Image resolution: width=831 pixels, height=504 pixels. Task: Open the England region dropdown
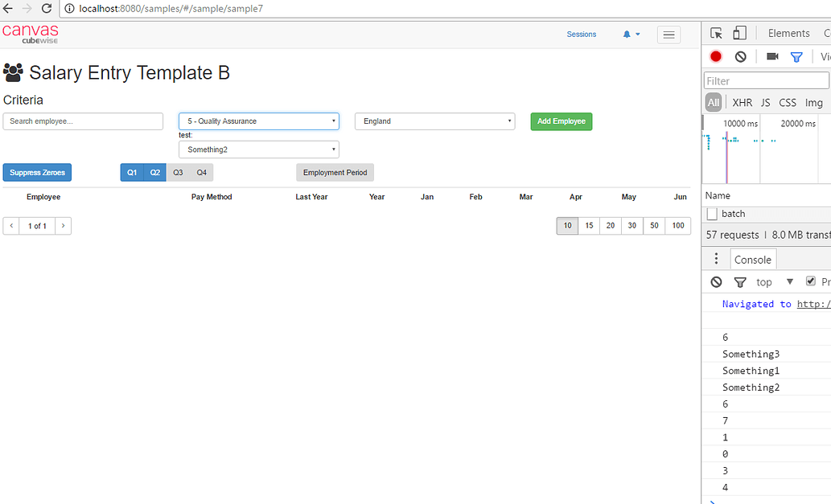pyautogui.click(x=434, y=121)
